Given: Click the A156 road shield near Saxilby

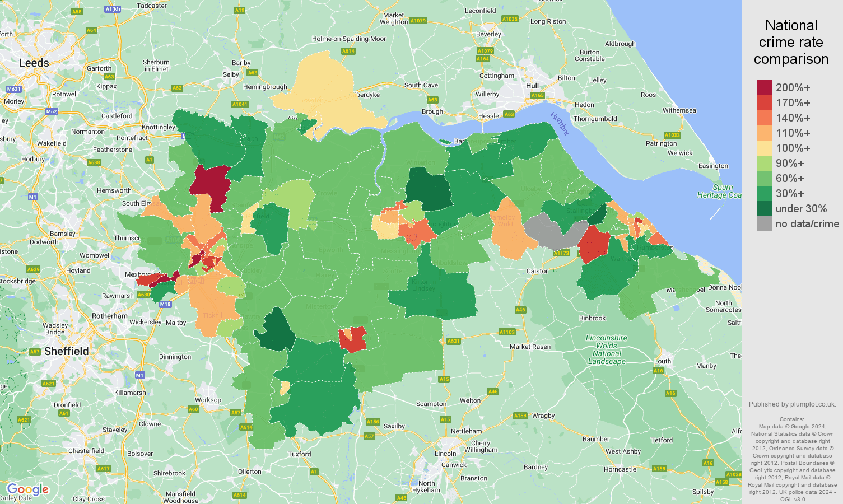Looking at the screenshot, I should (372, 422).
